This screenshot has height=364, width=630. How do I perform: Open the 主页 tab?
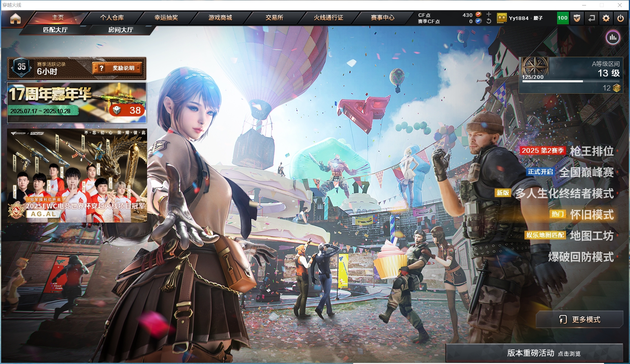tap(58, 18)
